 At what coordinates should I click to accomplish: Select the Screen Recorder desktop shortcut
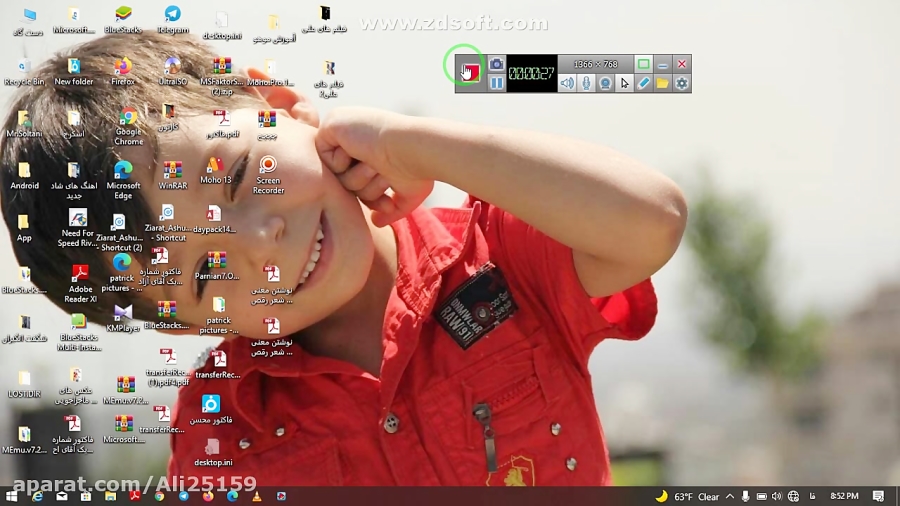268,175
